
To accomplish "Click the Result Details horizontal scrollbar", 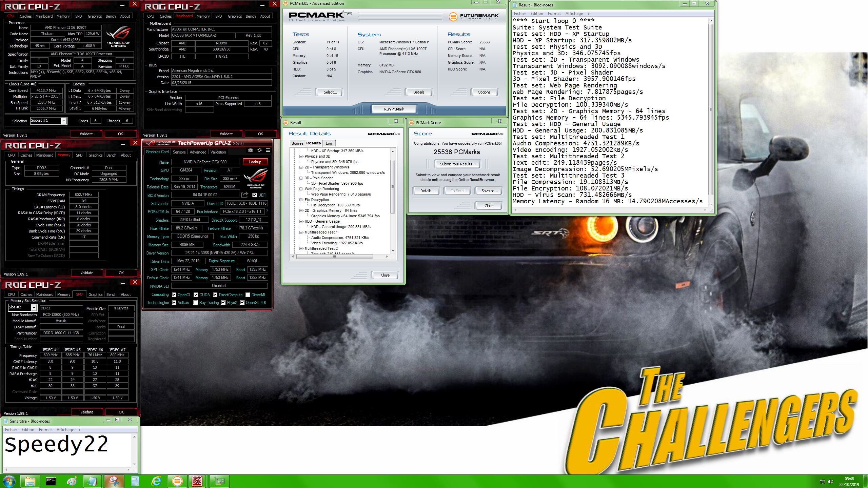I will point(339,257).
